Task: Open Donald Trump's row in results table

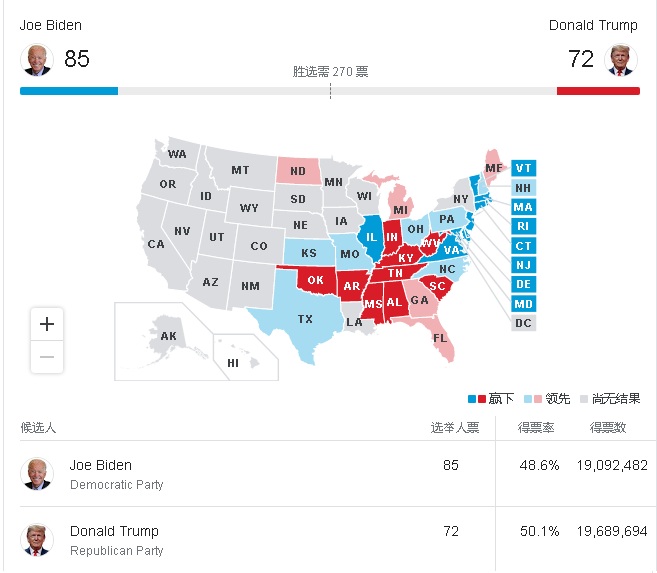Action: click(337, 540)
